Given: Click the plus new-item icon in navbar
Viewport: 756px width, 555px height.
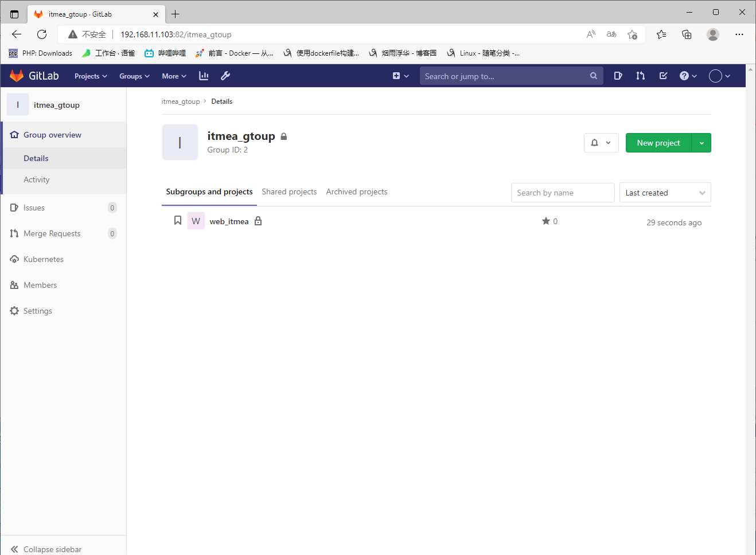Looking at the screenshot, I should (x=396, y=76).
